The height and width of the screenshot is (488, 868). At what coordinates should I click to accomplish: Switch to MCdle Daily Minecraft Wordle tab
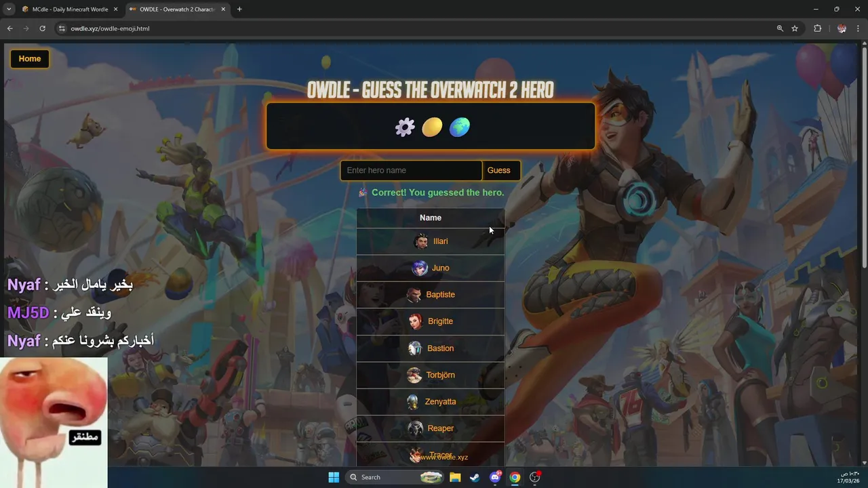coord(70,9)
